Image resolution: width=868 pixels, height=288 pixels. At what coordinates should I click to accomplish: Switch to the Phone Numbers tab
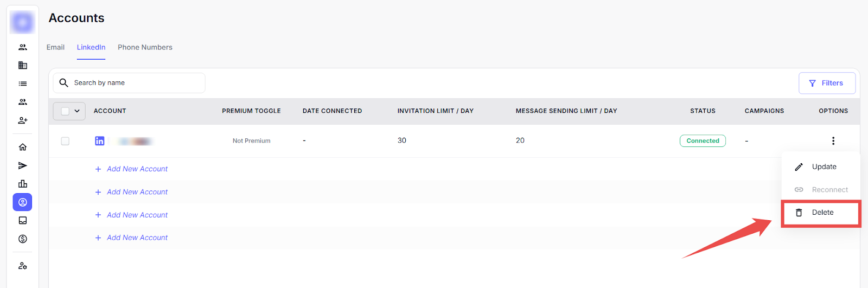[x=145, y=47]
